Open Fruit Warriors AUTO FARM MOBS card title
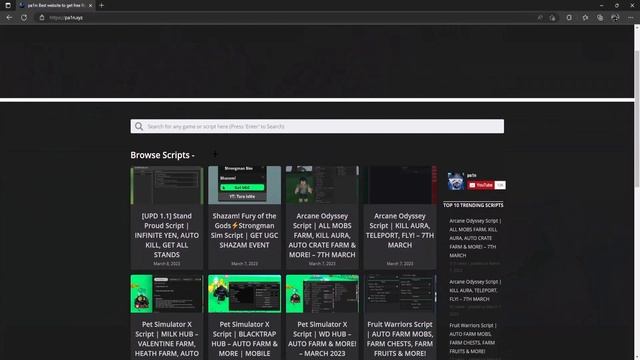The height and width of the screenshot is (360, 640). pos(400,339)
